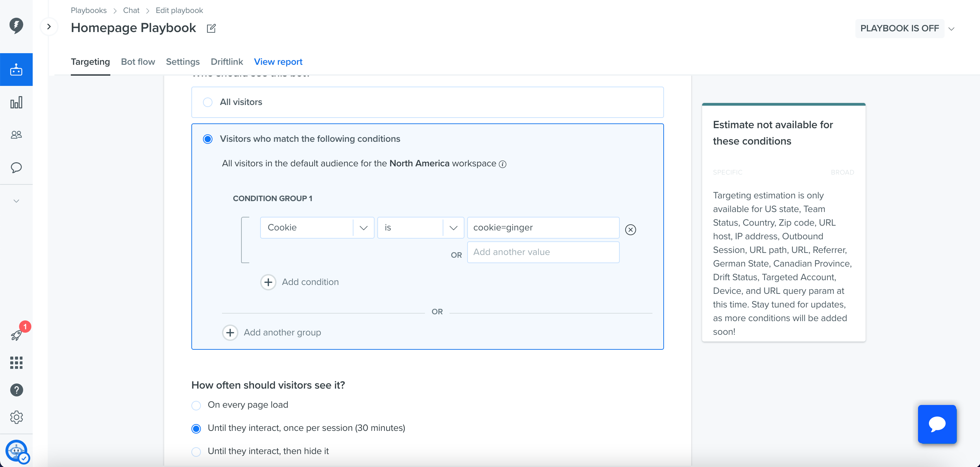Open the Help question mark icon
The image size is (980, 467).
(x=16, y=390)
